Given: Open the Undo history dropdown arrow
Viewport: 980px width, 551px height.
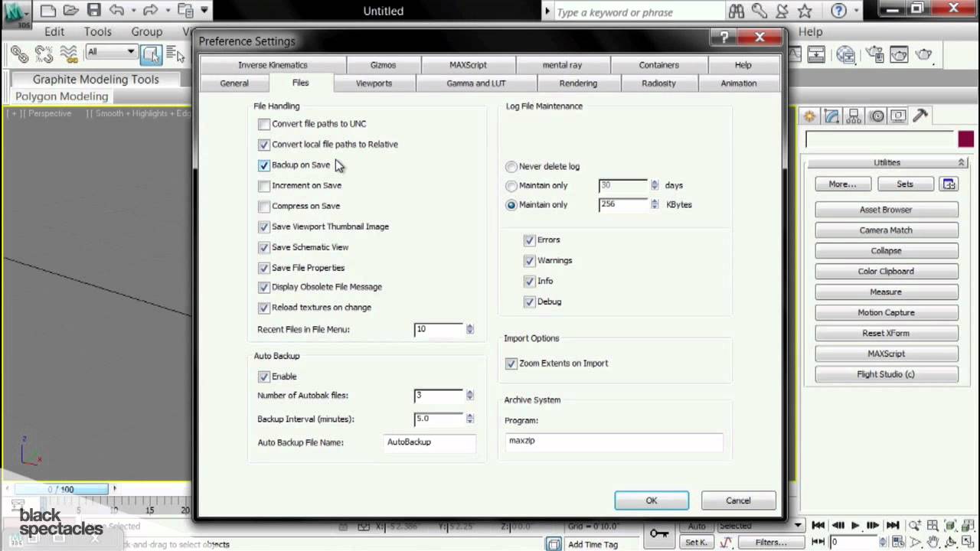Looking at the screenshot, I should [x=132, y=11].
